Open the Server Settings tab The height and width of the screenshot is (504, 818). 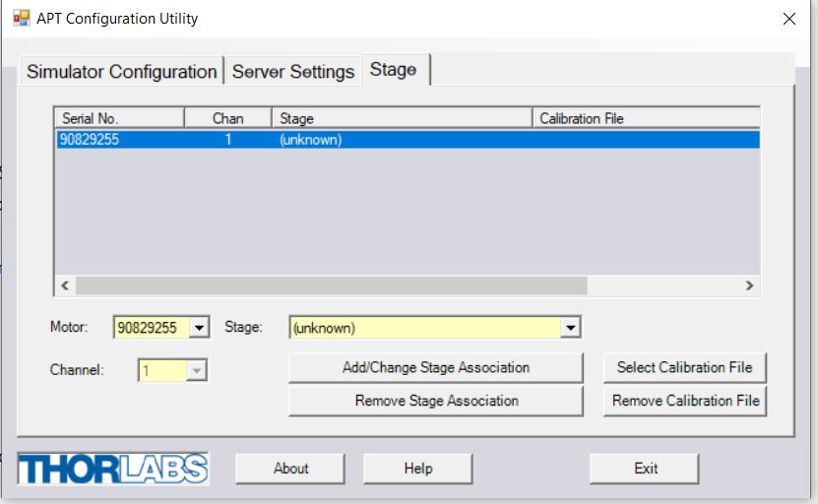[292, 72]
